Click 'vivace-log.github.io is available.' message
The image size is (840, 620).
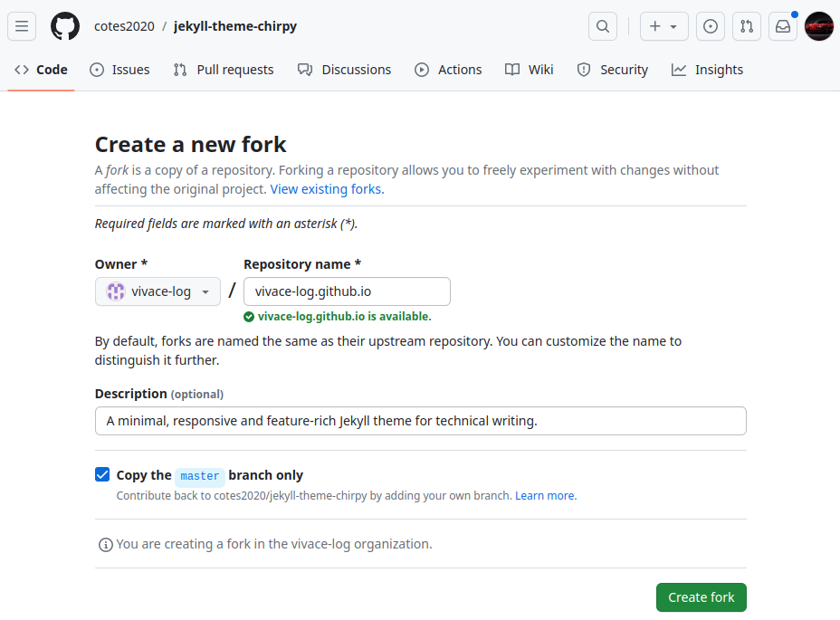[x=345, y=317]
